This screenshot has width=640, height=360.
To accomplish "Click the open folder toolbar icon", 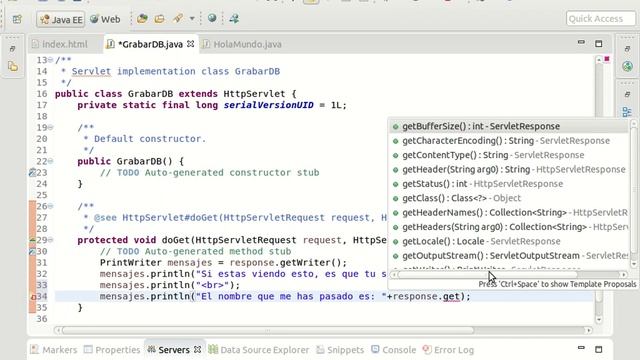I will pyautogui.click(x=142, y=19).
